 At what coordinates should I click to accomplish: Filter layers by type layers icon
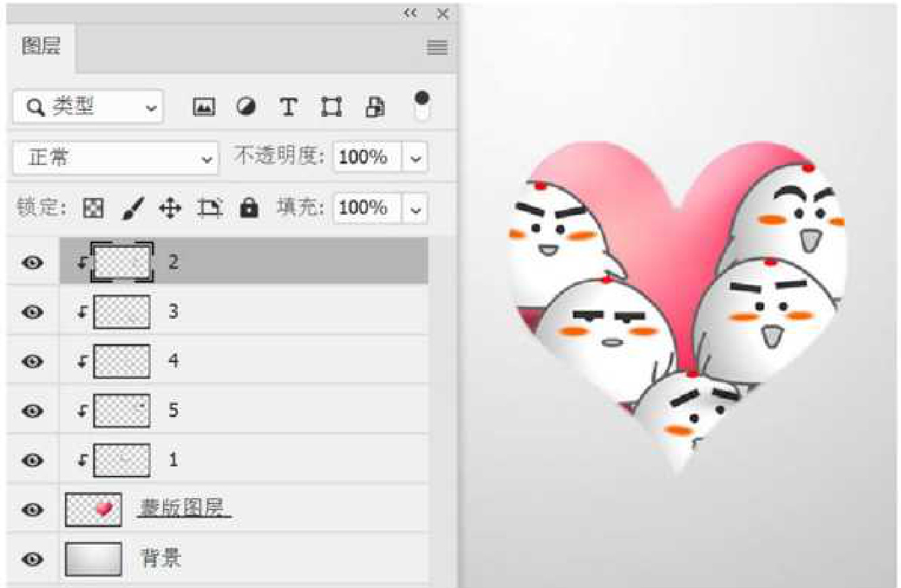click(289, 107)
